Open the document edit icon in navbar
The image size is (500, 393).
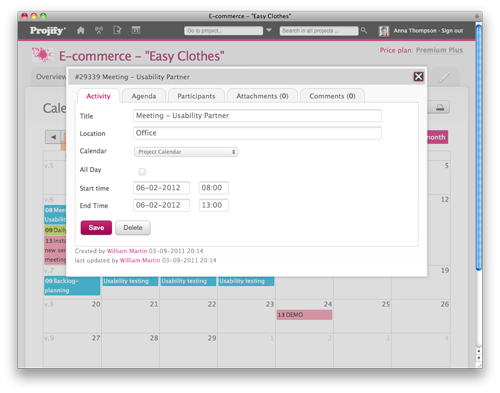coord(117,30)
